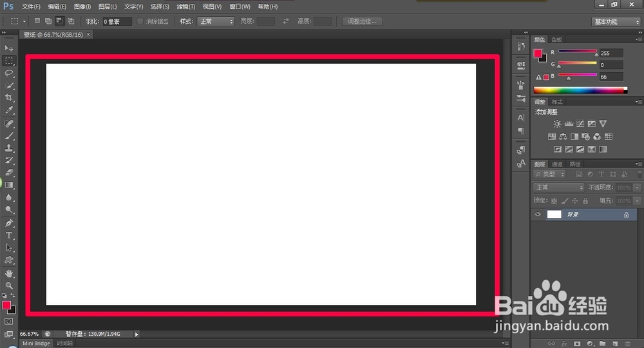Toggle lock transparent pixels
This screenshot has height=348, width=644.
(x=554, y=201)
